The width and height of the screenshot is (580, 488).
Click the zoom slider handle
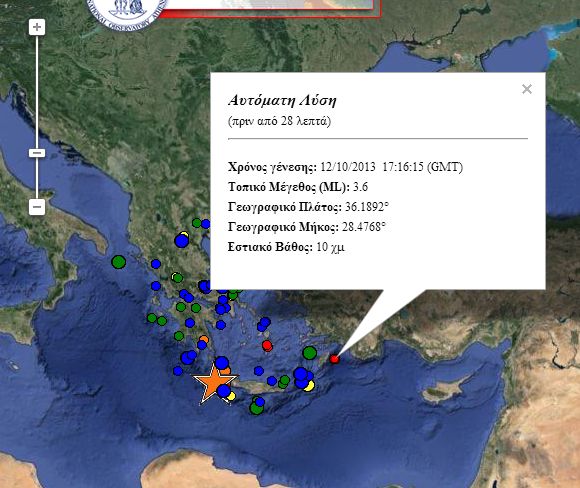(x=37, y=153)
